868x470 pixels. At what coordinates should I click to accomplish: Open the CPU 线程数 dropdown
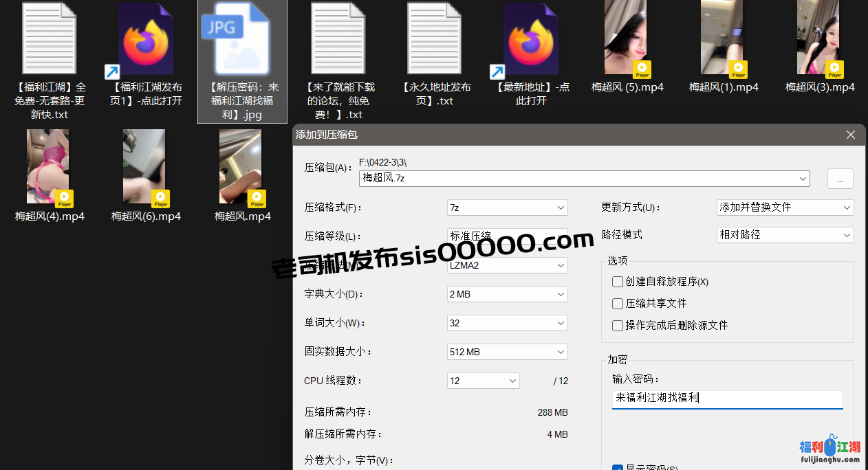[483, 381]
